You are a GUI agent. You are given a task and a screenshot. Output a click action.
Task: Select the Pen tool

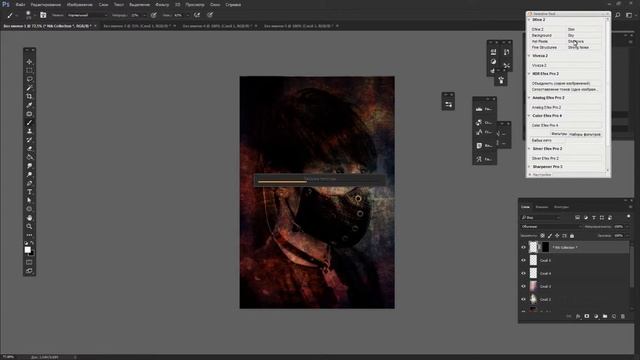tap(29, 183)
